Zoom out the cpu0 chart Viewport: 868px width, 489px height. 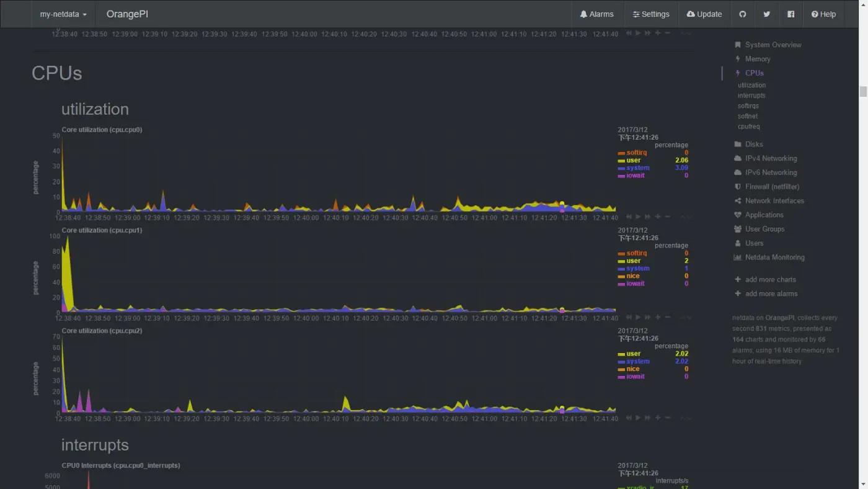(668, 217)
